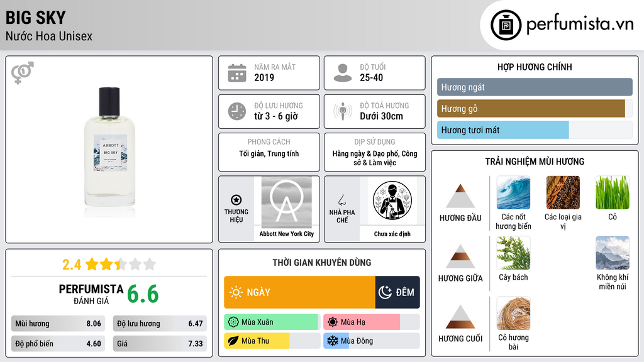Click the moon icon in the Đêm bar
This screenshot has height=362, width=644.
[x=385, y=292]
